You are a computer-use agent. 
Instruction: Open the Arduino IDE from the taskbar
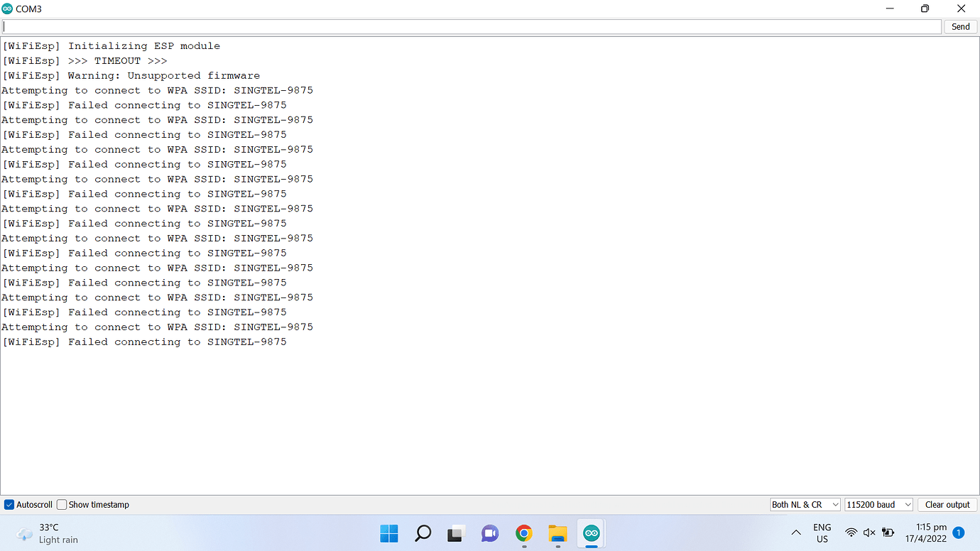(x=591, y=533)
